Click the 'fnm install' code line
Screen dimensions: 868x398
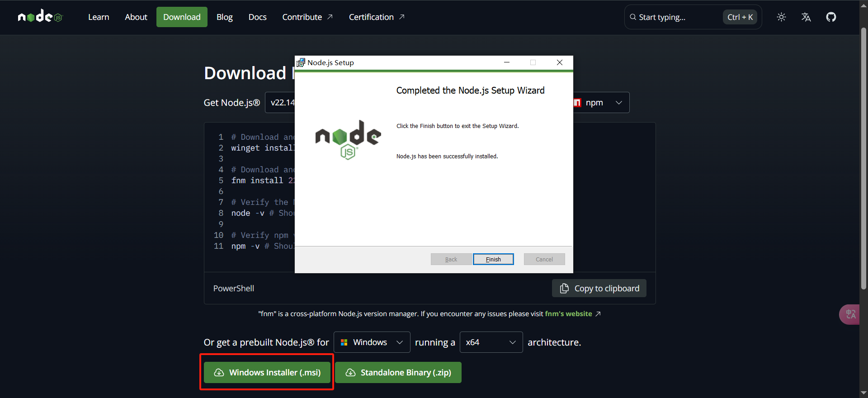tap(263, 180)
